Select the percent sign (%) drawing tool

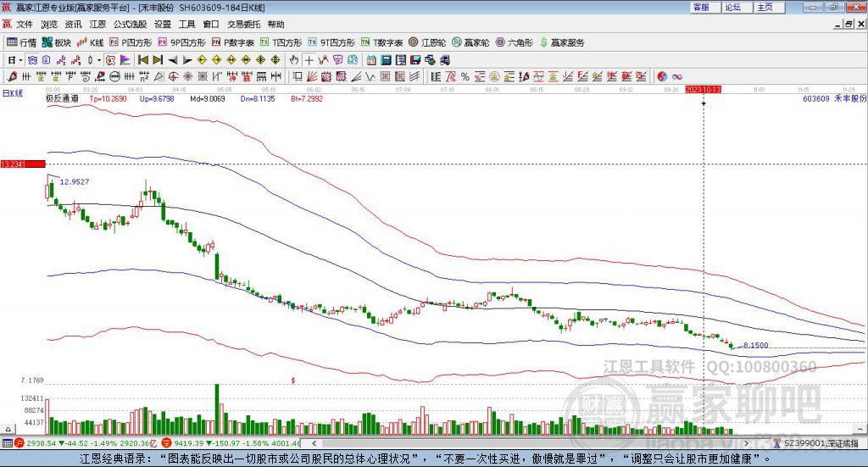[x=465, y=77]
